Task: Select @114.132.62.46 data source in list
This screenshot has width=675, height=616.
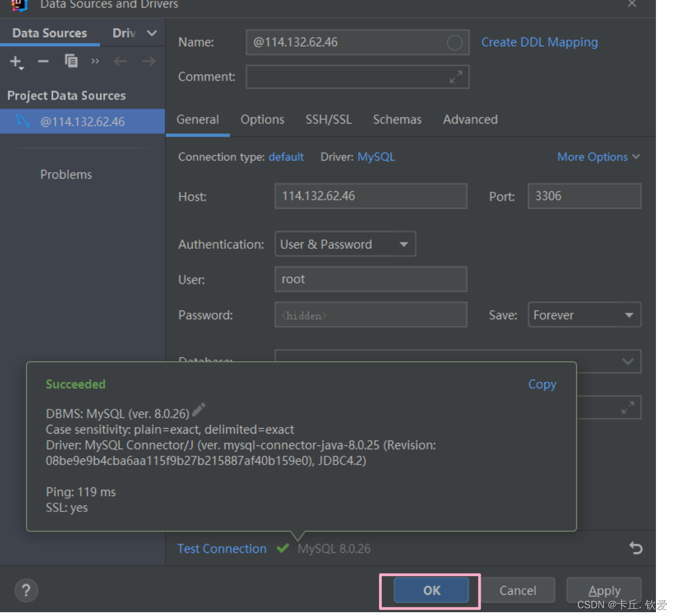Action: (x=82, y=121)
